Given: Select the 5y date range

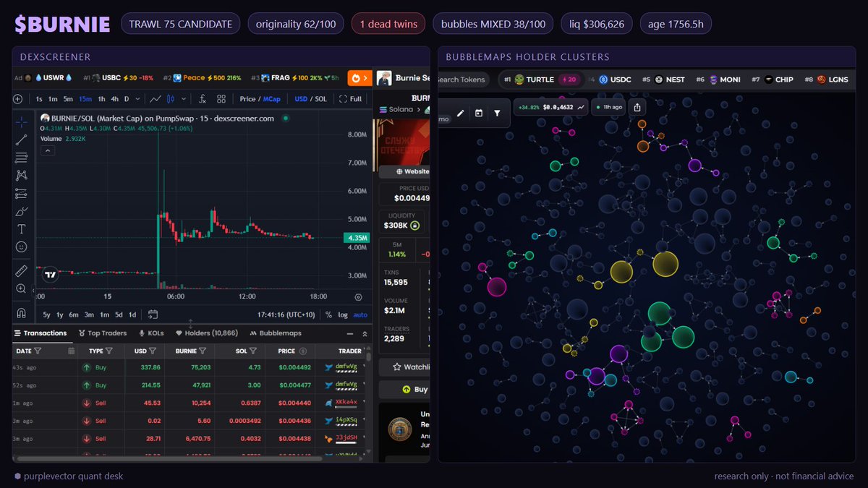Looking at the screenshot, I should pyautogui.click(x=46, y=314).
